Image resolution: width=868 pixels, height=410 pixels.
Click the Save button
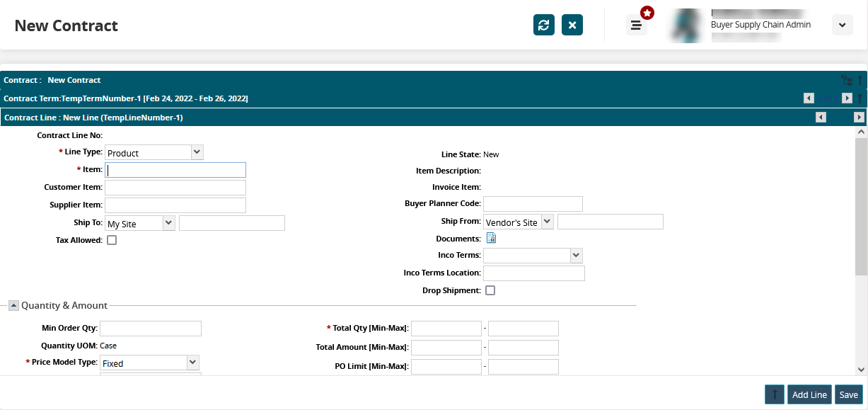[848, 394]
